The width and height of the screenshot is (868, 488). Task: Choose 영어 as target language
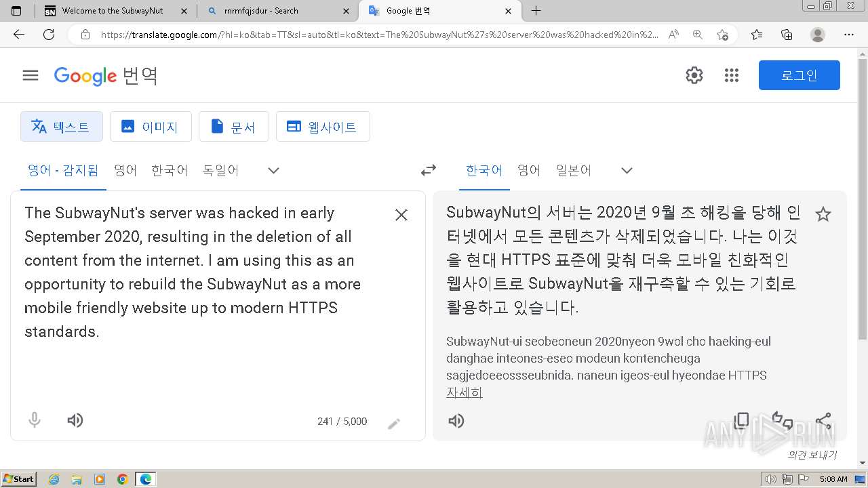[529, 170]
